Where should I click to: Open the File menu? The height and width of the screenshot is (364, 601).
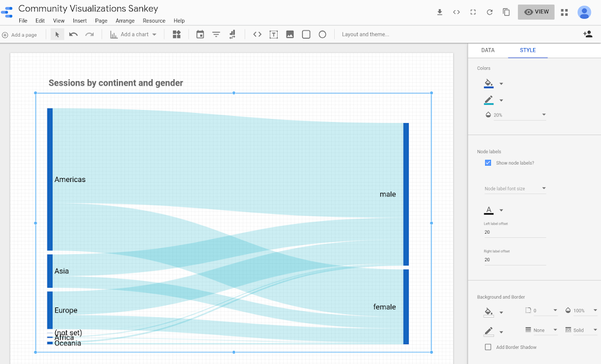point(23,20)
